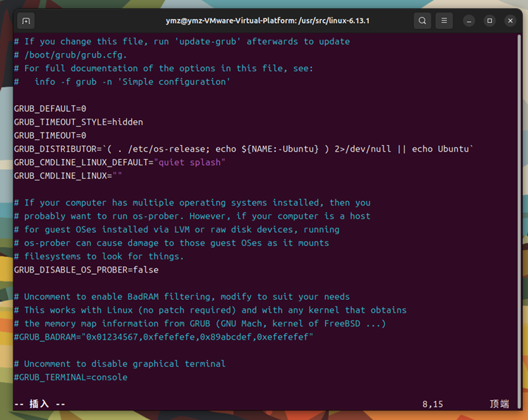Click 'Uncomment to disable graphical terminal' comment
The height and width of the screenshot is (420, 528).
[x=120, y=364]
